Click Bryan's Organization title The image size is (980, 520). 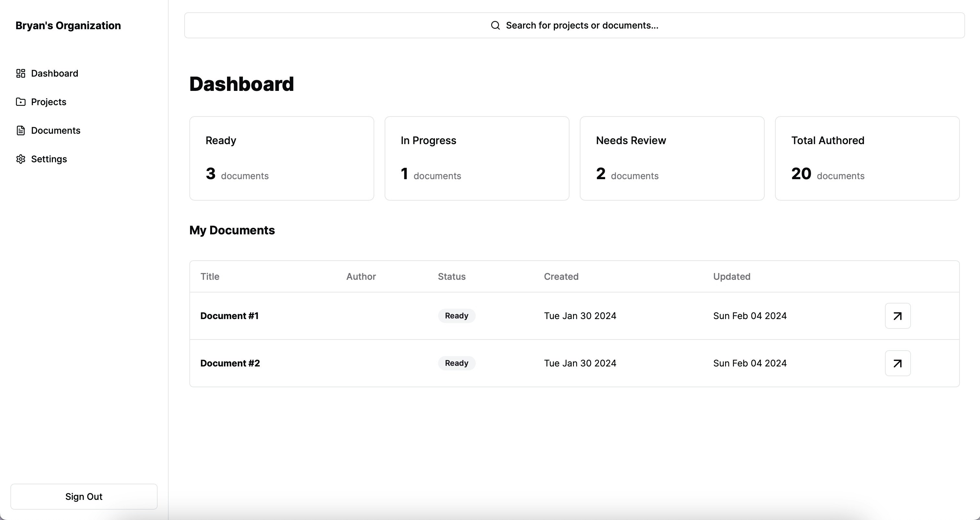tap(68, 26)
